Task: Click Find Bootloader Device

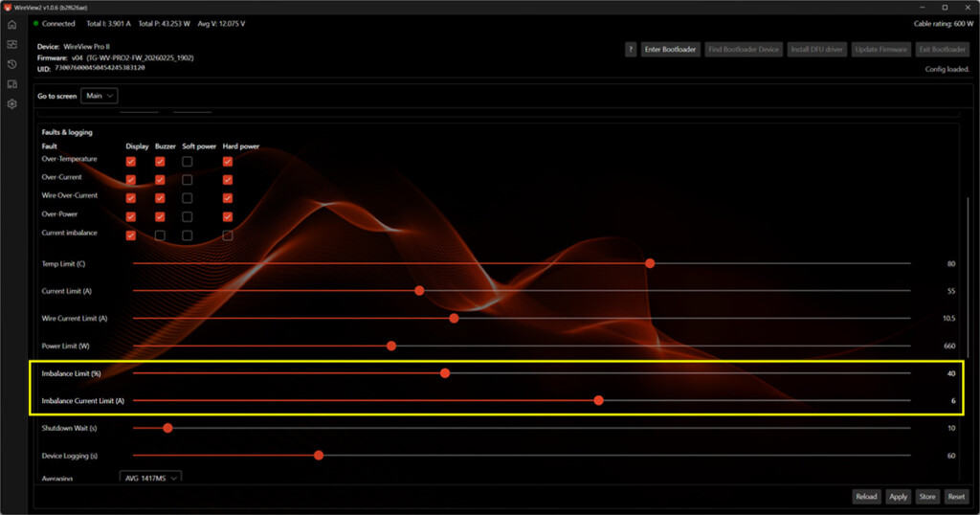Action: [744, 50]
